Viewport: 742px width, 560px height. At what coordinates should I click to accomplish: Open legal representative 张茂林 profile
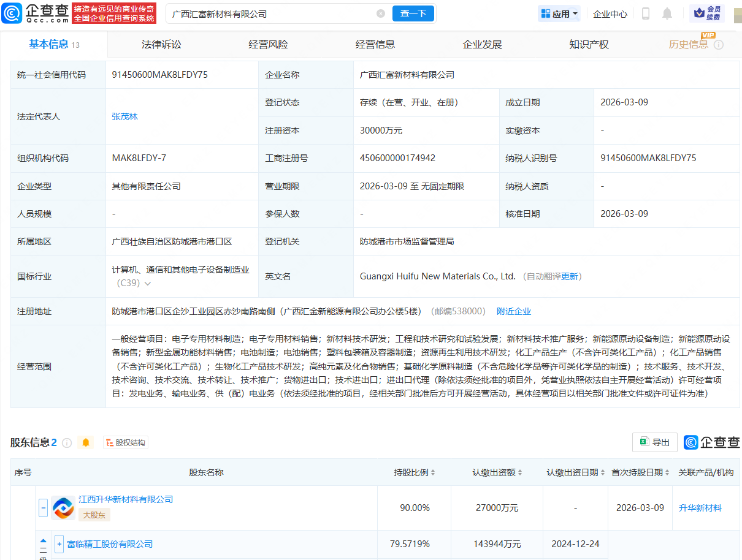tap(124, 116)
